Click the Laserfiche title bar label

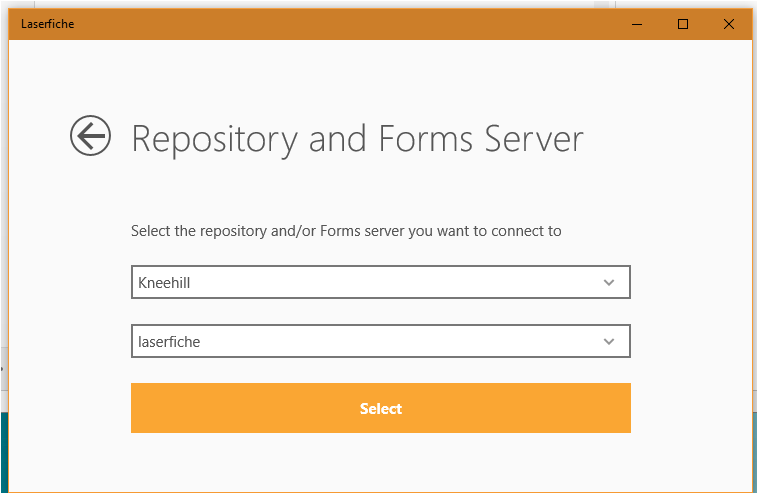[47, 24]
